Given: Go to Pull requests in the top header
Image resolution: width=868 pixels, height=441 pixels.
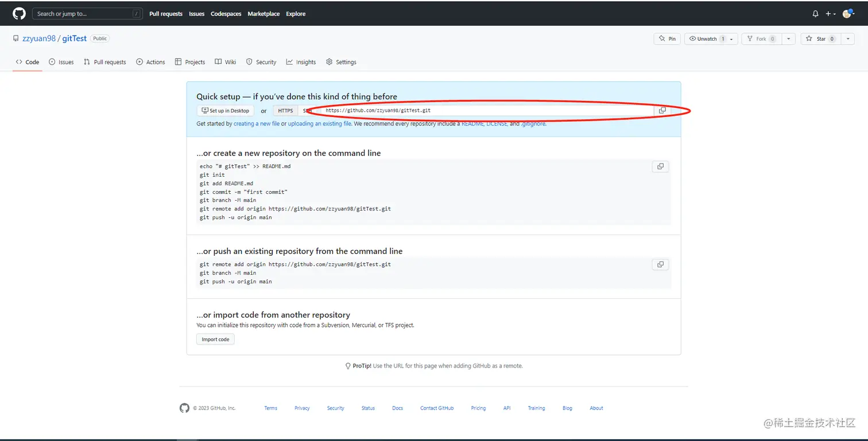Looking at the screenshot, I should coord(166,14).
